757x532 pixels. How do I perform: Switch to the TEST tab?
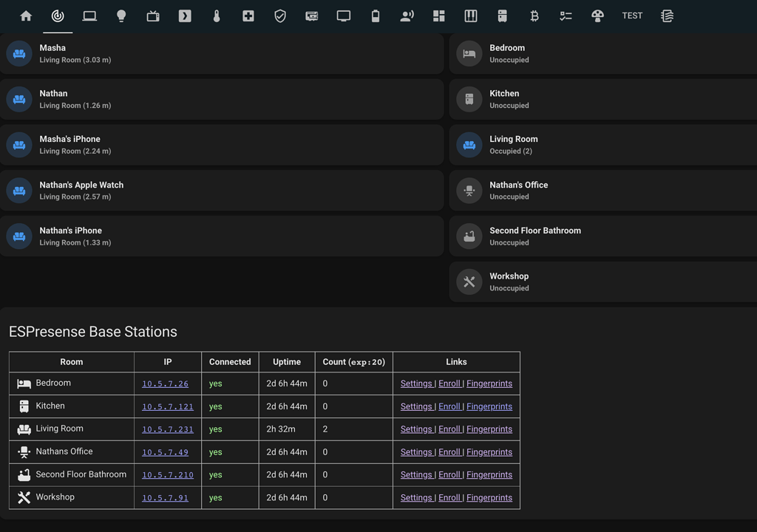632,16
